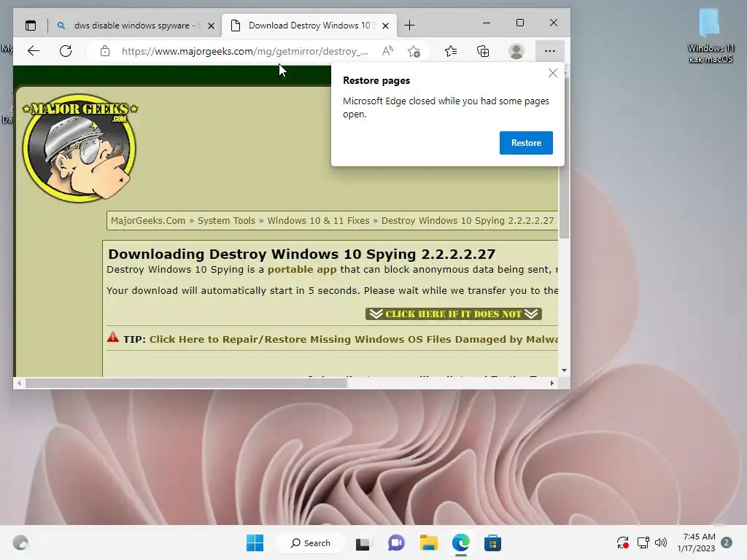Go back to previous page

[34, 51]
